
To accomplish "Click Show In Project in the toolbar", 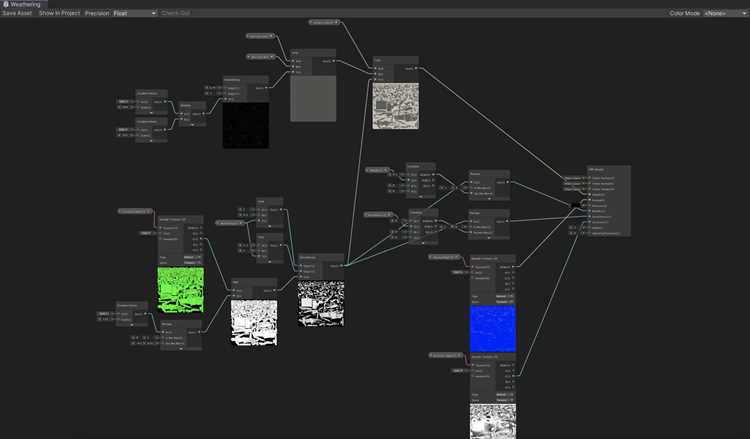I will pyautogui.click(x=59, y=13).
